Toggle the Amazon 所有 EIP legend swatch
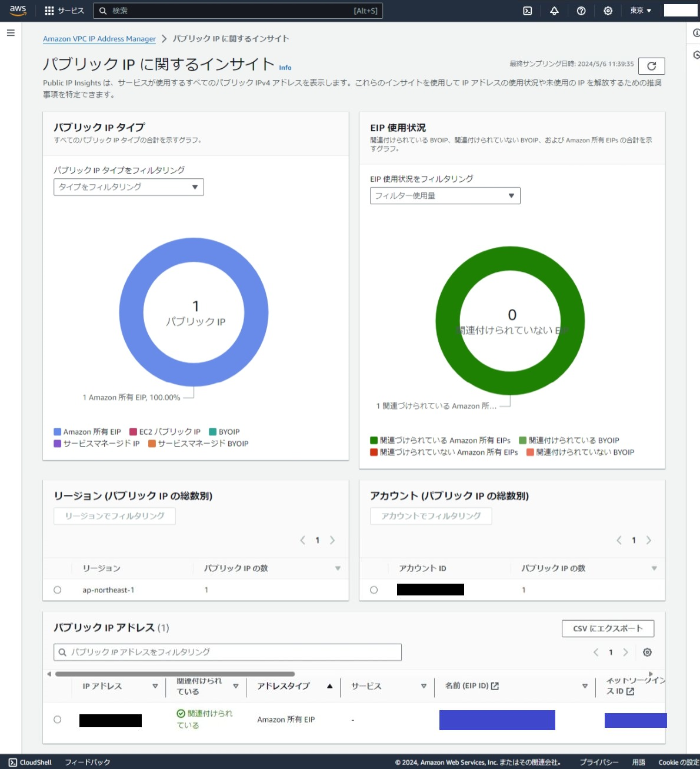 pos(58,432)
